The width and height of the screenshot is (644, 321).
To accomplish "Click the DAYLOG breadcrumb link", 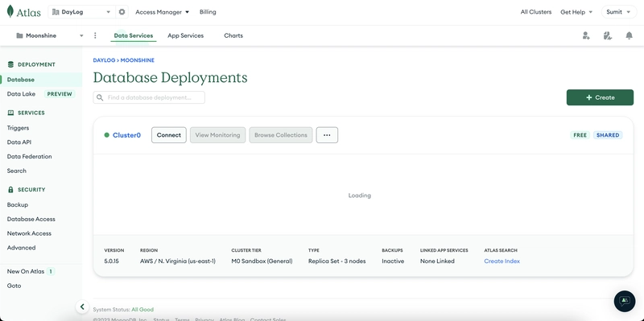I will tap(105, 60).
